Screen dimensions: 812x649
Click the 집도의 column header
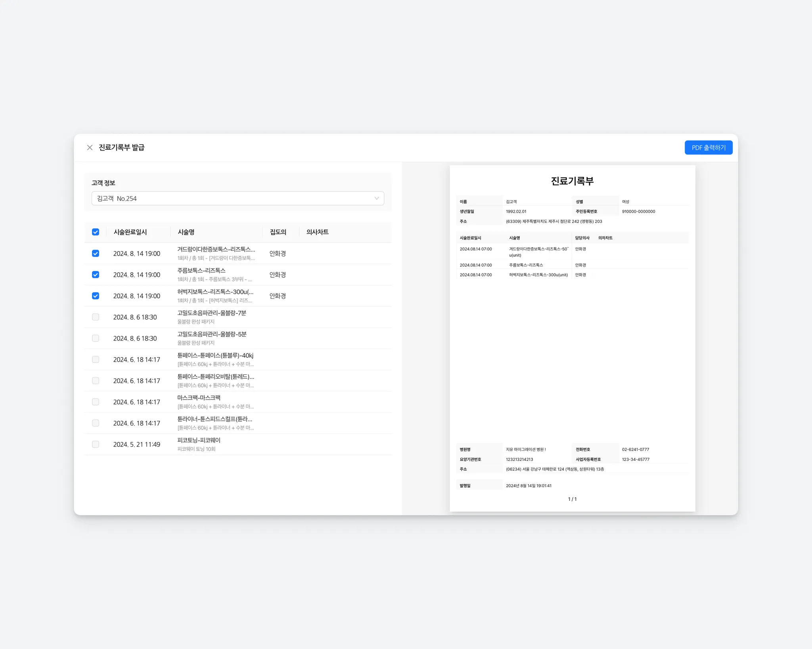tap(278, 232)
